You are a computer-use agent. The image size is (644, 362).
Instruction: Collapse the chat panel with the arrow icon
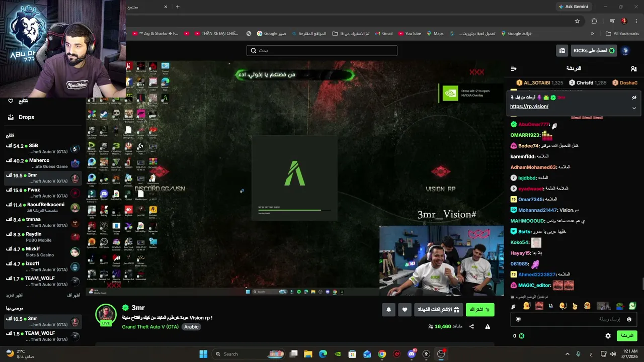(514, 68)
